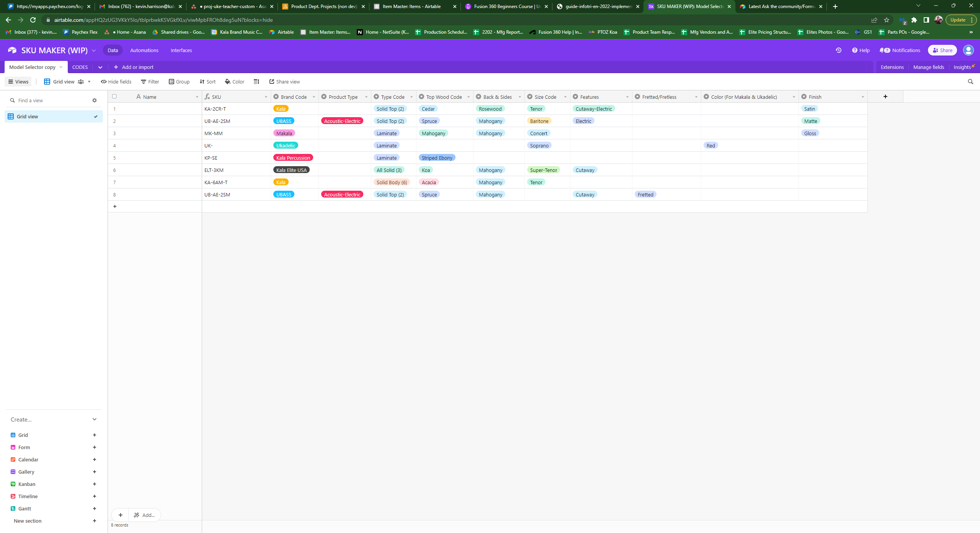Image resolution: width=980 pixels, height=533 pixels.
Task: Create a new Gantt view plus
Action: click(95, 508)
